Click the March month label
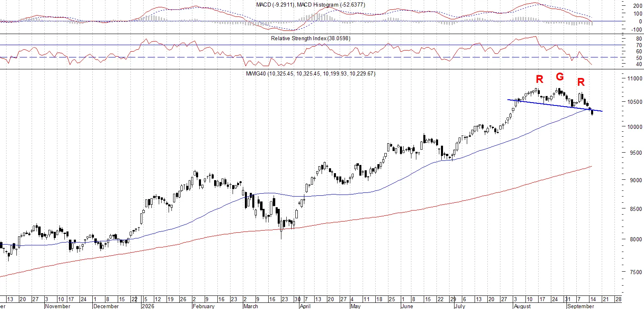The width and height of the screenshot is (644, 309). pos(251,306)
